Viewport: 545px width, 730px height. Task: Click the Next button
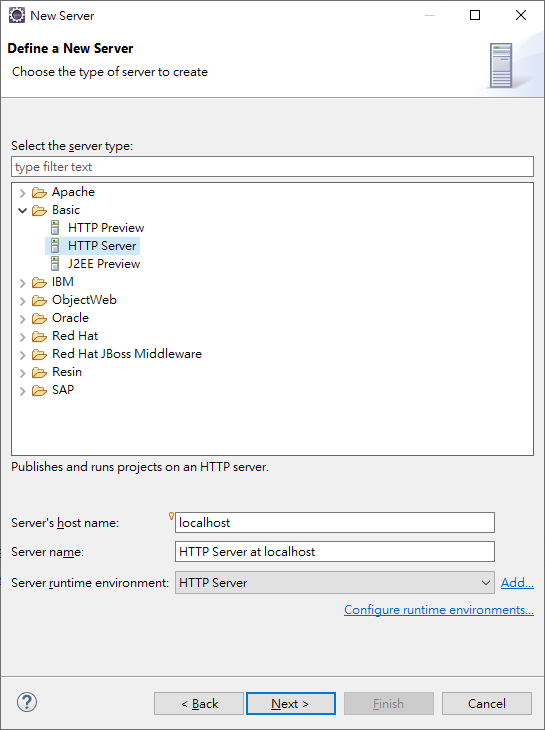(x=291, y=703)
